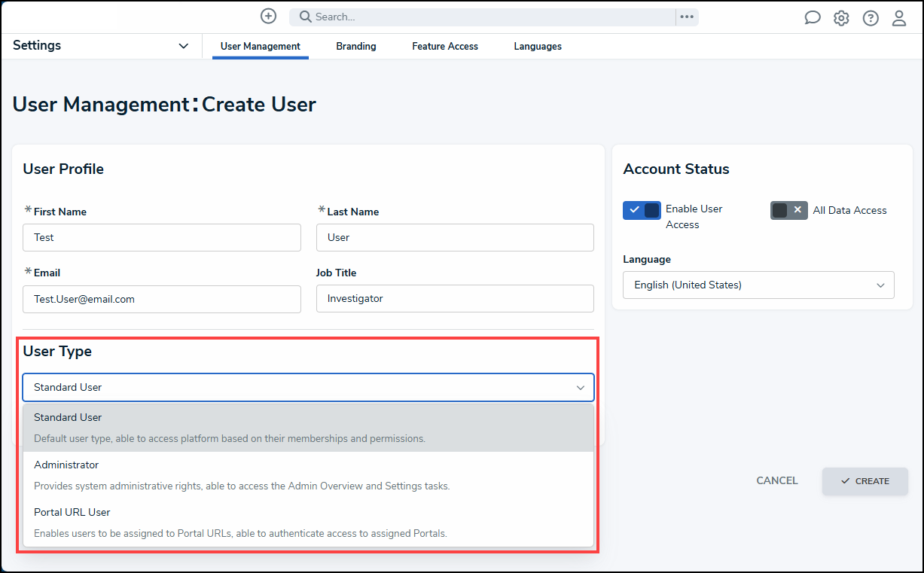The image size is (924, 573).
Task: Toggle Enable User Access switch
Action: [x=642, y=210]
